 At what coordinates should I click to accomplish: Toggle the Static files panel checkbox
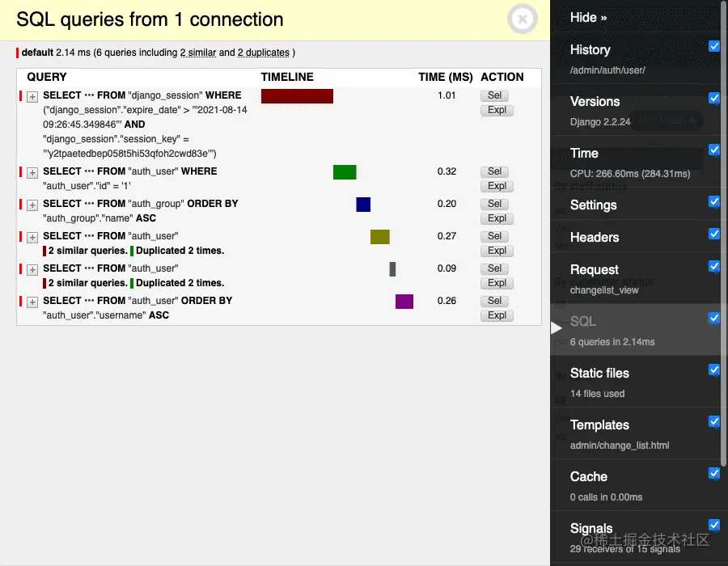click(714, 370)
